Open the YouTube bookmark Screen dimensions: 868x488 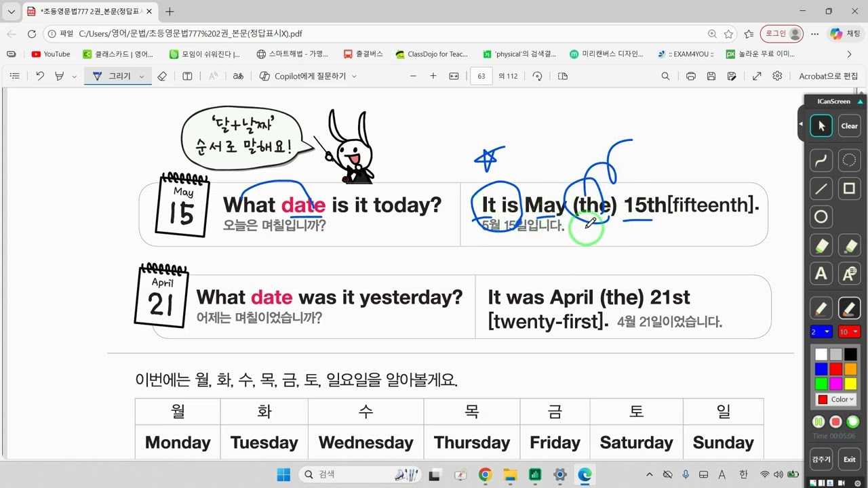click(51, 54)
